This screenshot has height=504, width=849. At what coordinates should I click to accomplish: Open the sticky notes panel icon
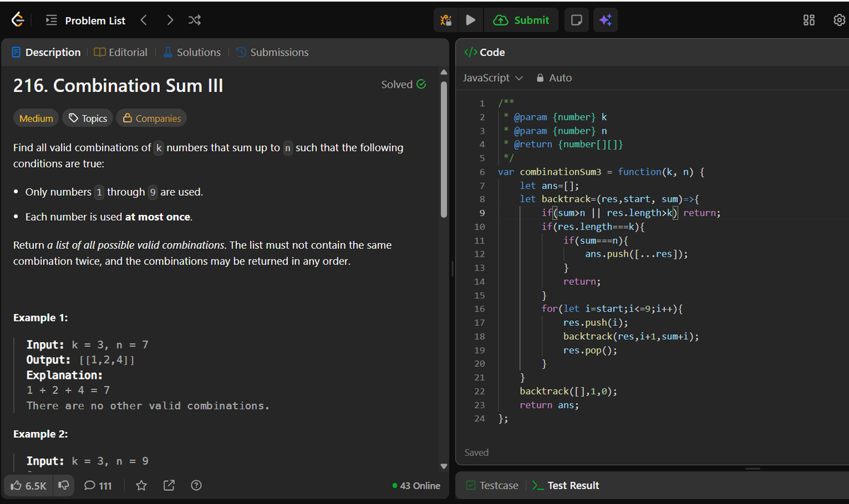[576, 20]
